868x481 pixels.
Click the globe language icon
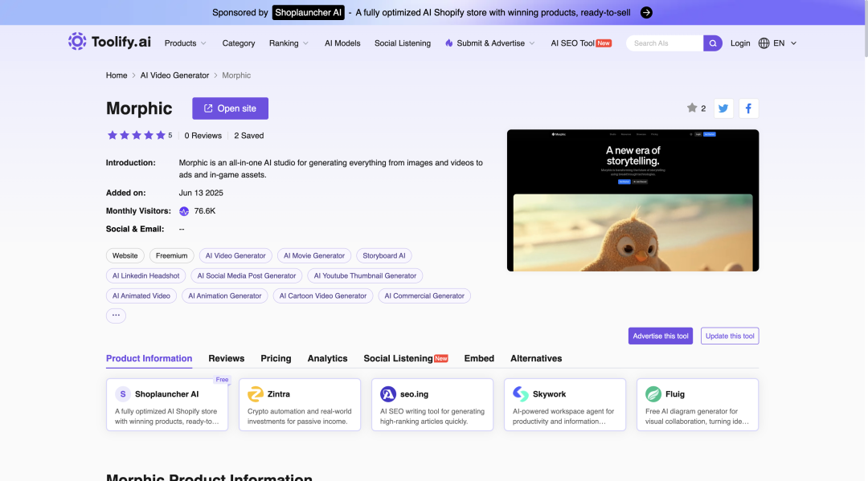(764, 43)
